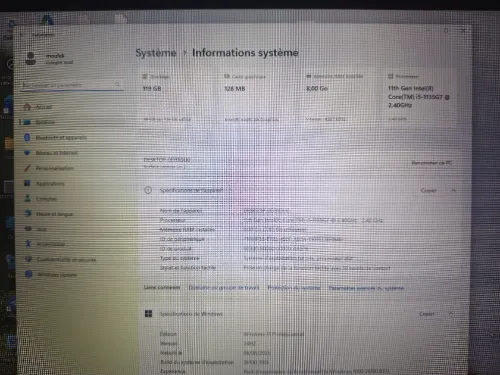Open the Applications sidebar icon
Viewport: 500px width, 375px height.
(27, 183)
